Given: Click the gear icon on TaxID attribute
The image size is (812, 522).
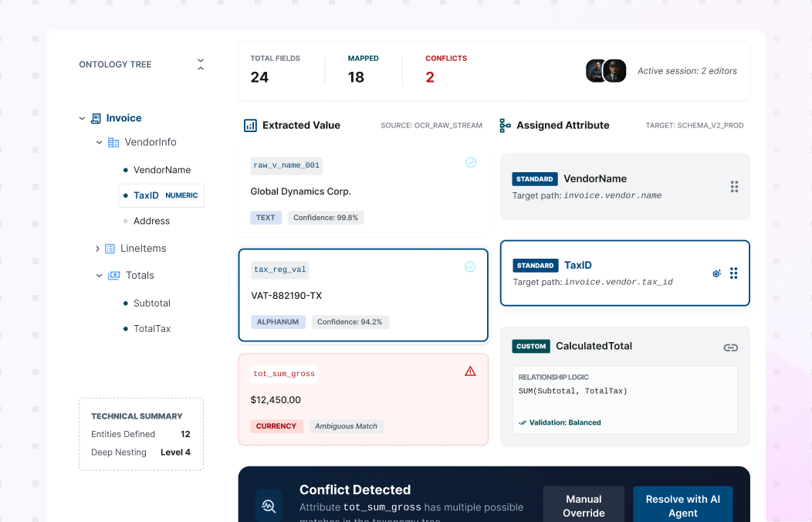Looking at the screenshot, I should pos(717,273).
